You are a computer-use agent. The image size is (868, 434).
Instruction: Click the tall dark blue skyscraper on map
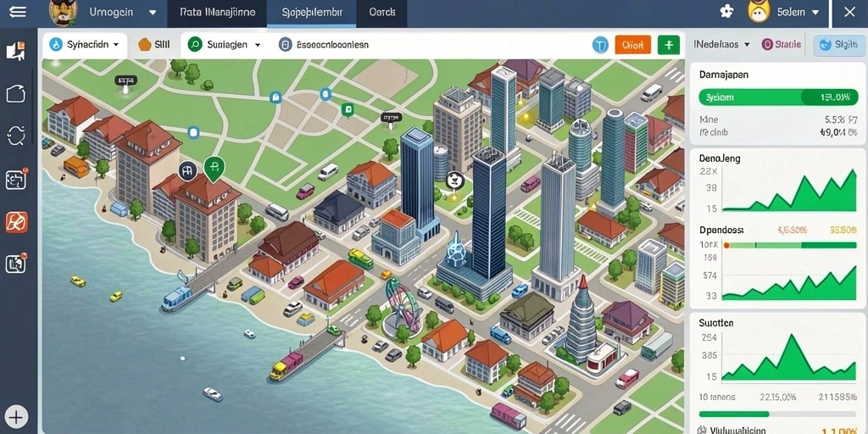[488, 213]
